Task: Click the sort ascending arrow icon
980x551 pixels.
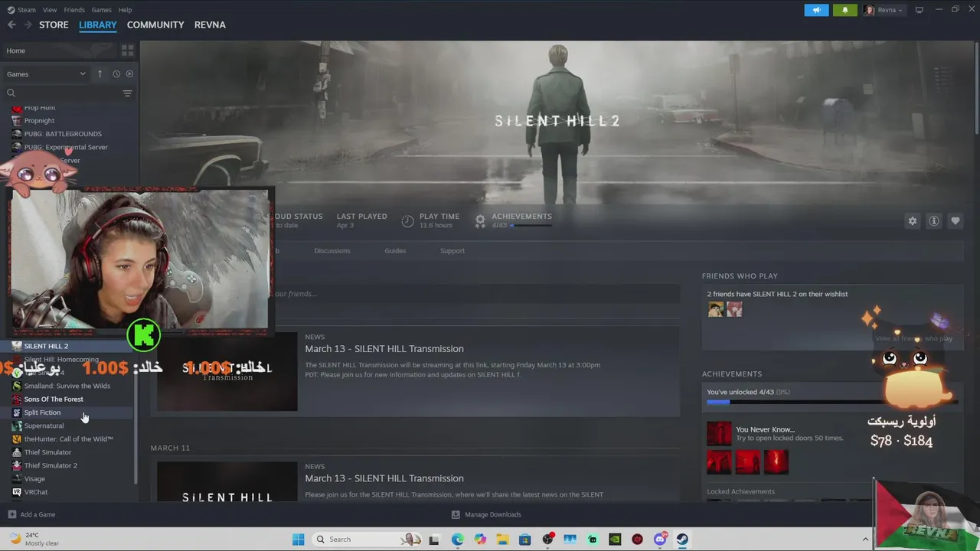Action: pyautogui.click(x=100, y=73)
